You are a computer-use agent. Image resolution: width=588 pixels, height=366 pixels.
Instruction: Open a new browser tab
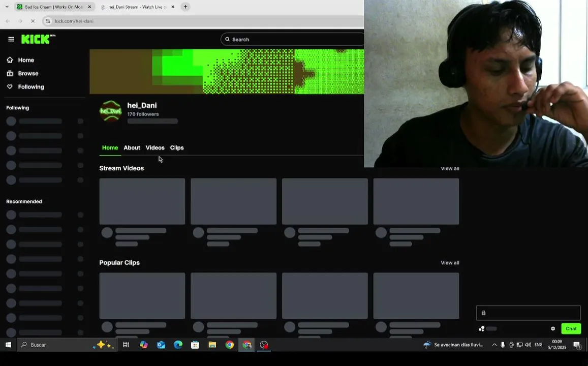[185, 7]
